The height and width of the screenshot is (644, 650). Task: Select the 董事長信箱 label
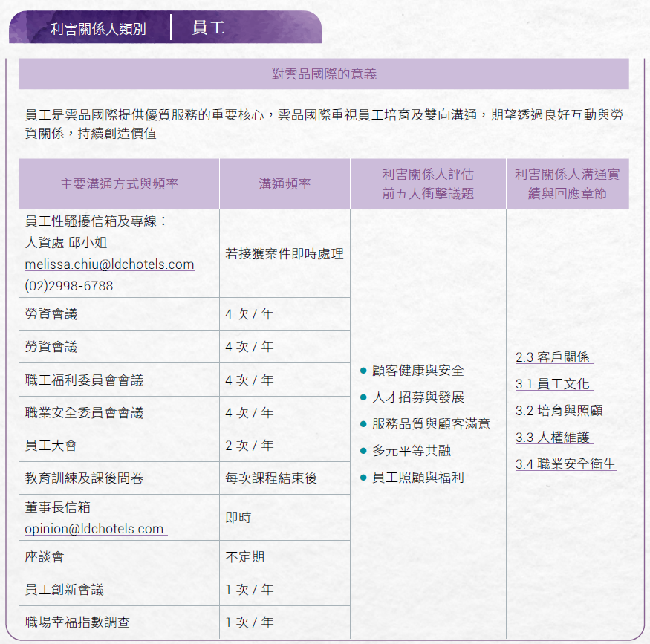tap(58, 507)
